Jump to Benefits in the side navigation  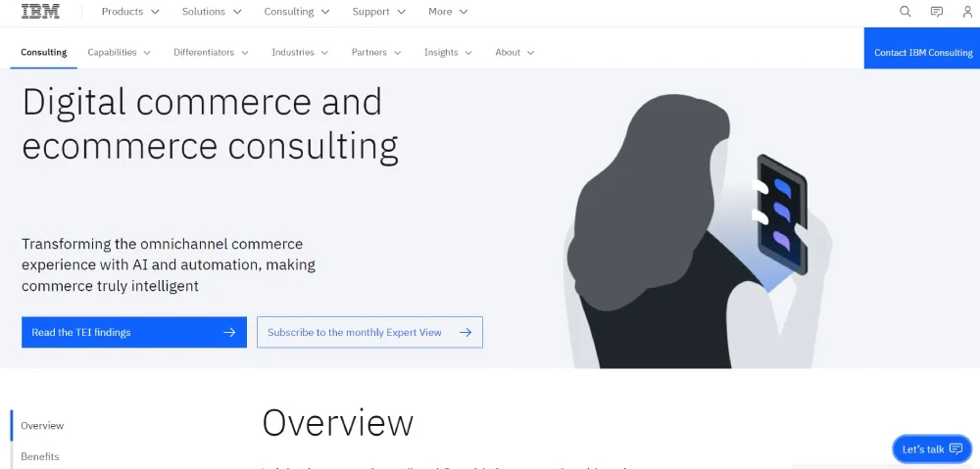coord(40,456)
